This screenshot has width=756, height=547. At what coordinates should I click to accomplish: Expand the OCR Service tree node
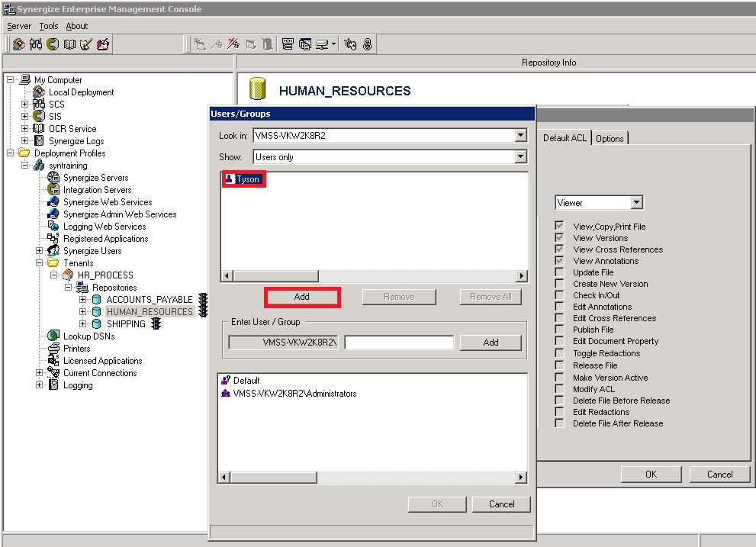24,128
